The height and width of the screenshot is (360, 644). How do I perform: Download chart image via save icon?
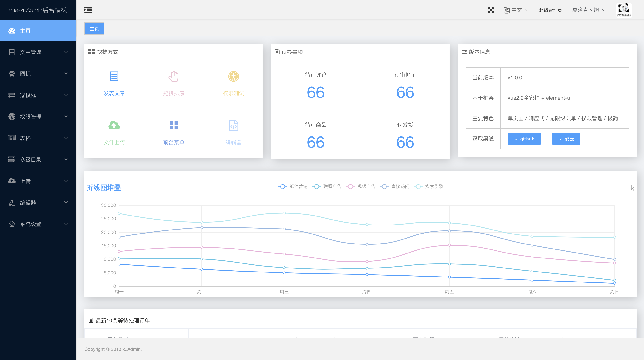click(631, 188)
